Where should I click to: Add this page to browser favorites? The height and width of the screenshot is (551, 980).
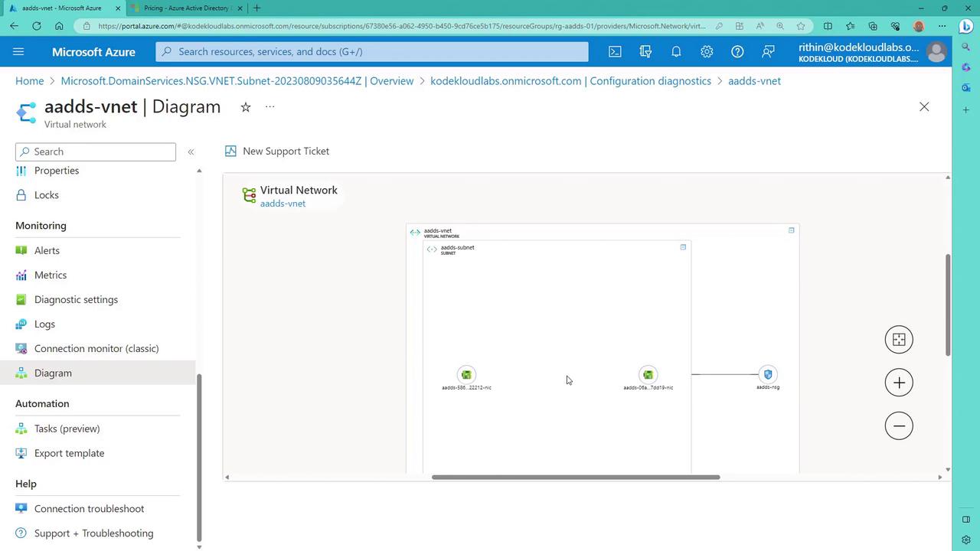coord(801,25)
